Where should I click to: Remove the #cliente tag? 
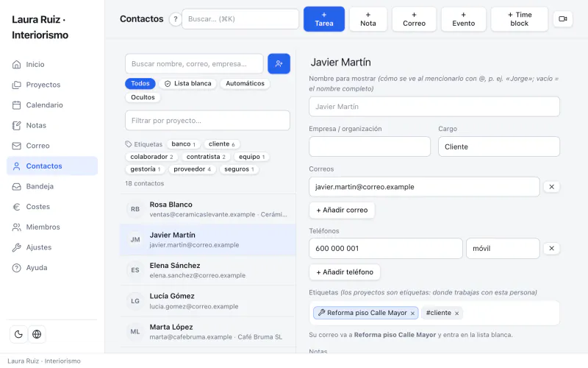click(x=456, y=314)
